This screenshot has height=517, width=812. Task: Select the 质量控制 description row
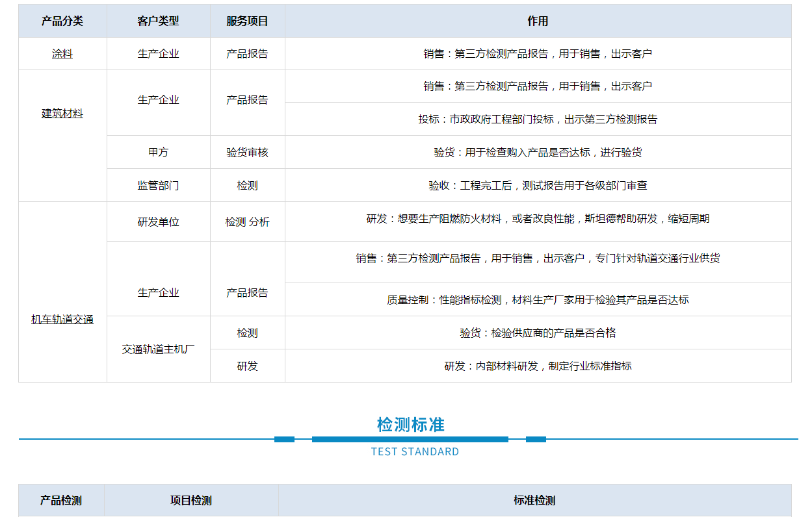point(538,300)
